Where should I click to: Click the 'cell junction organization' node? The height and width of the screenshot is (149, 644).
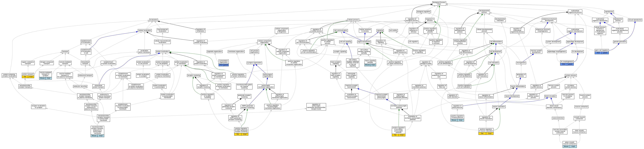(x=254, y=52)
